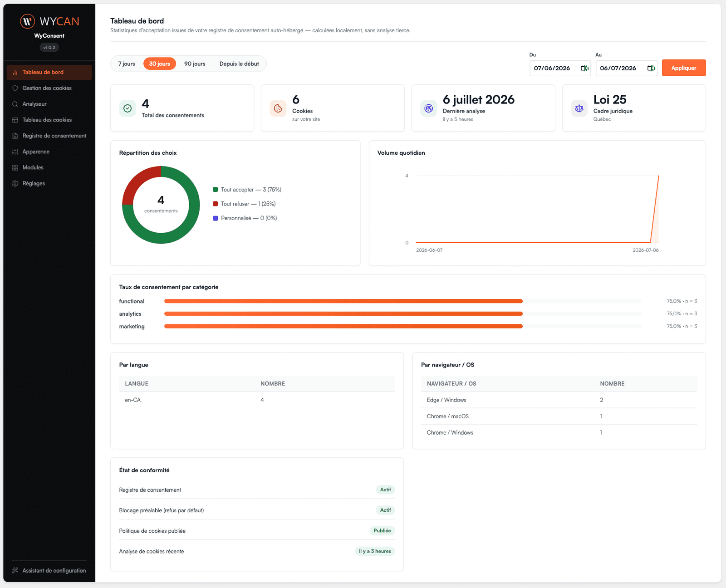Image resolution: width=726 pixels, height=588 pixels.
Task: Click the radar icon on Dernière analyse card
Action: pyautogui.click(x=429, y=108)
